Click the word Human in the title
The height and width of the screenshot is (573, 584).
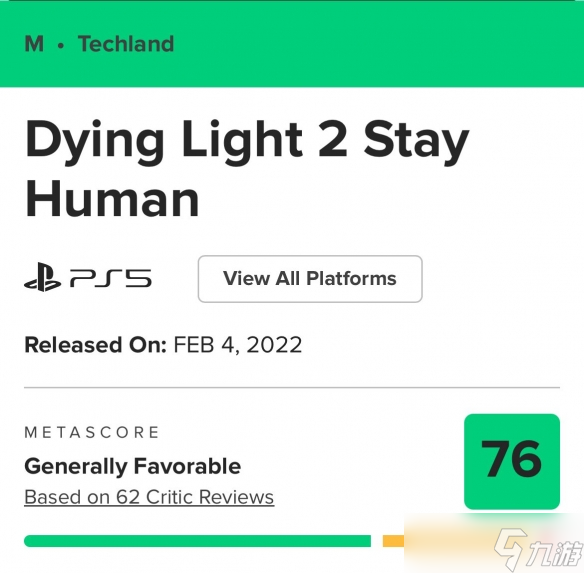[112, 199]
